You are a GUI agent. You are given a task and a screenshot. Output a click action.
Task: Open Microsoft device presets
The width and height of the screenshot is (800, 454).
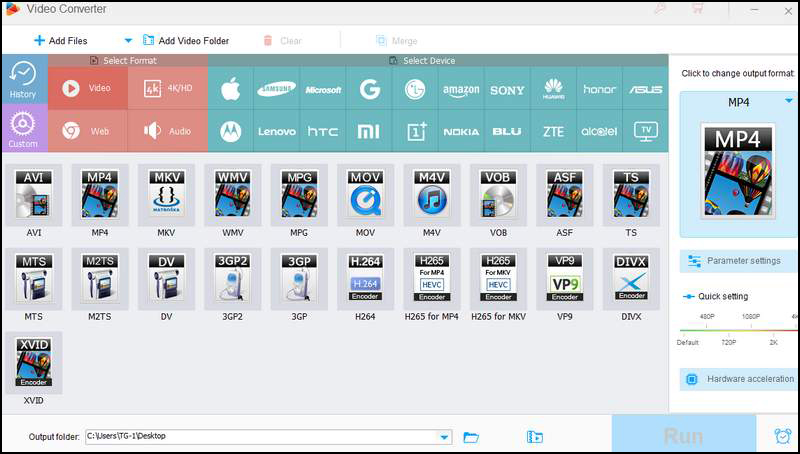[323, 89]
